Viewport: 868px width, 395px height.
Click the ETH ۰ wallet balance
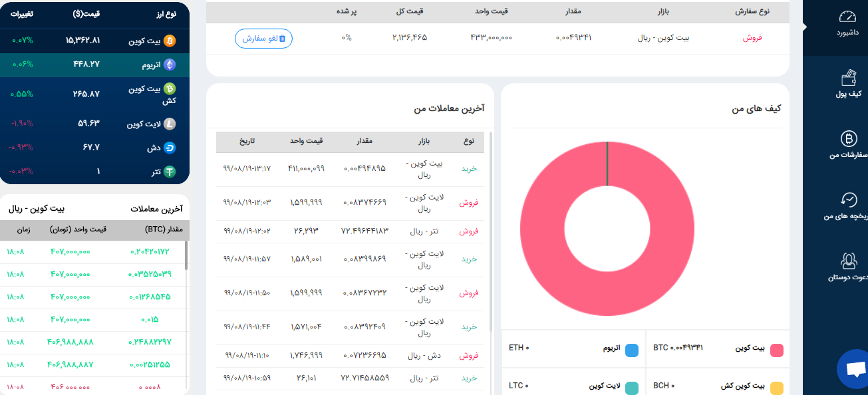(x=519, y=347)
